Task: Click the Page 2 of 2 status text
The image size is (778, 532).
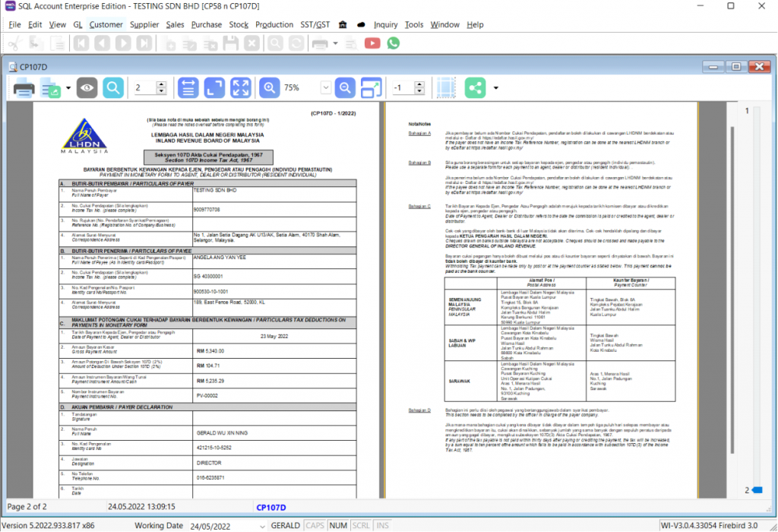Action: point(27,507)
